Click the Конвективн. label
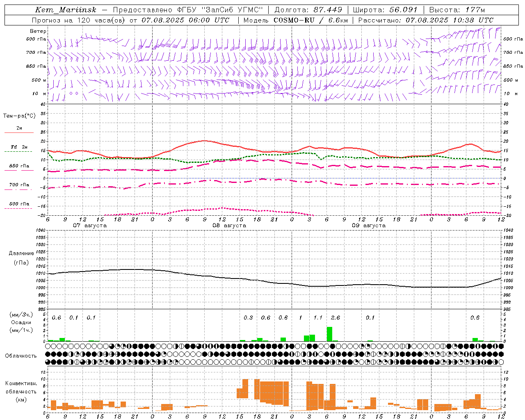This screenshot has width=525, height=420. 21,383
